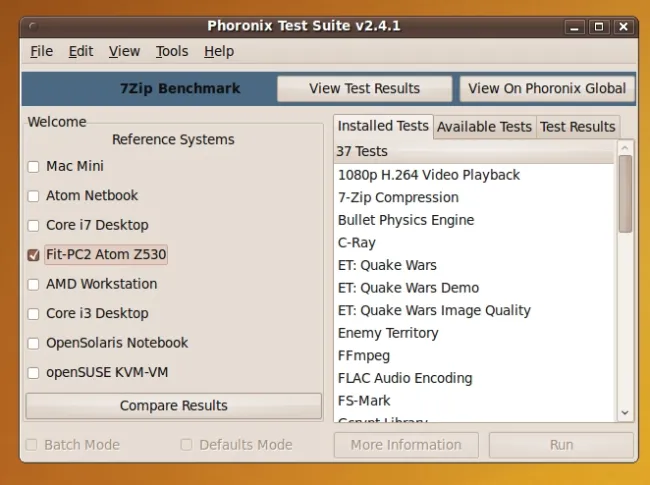Click the window menu icon in title bar
The image size is (650, 485).
point(34,25)
